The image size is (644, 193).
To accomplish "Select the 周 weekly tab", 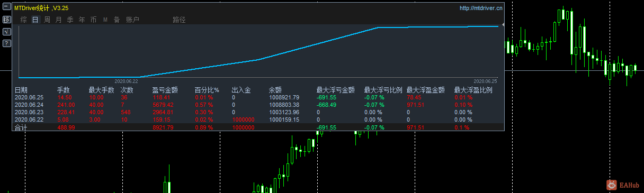I will 47,20.
